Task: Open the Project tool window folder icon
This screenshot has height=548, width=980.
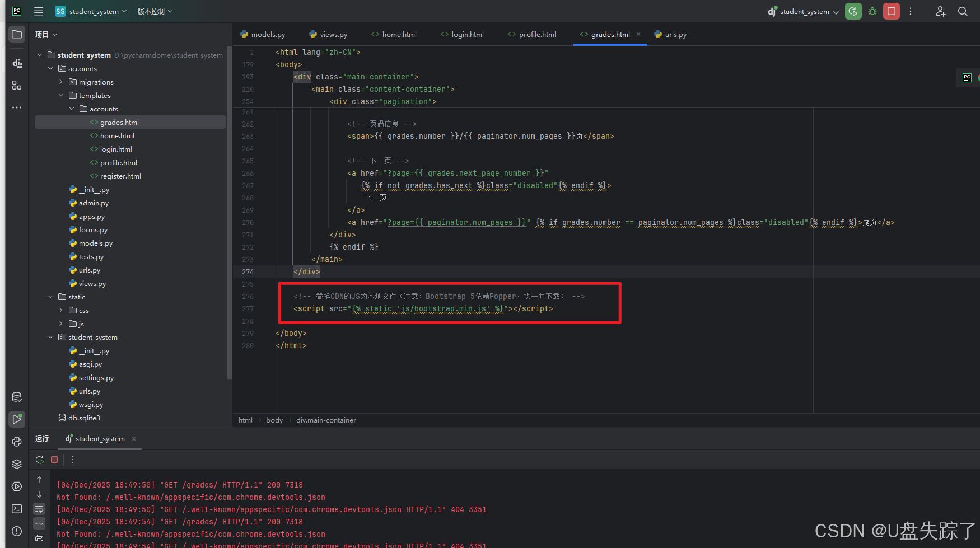Action: coord(17,34)
